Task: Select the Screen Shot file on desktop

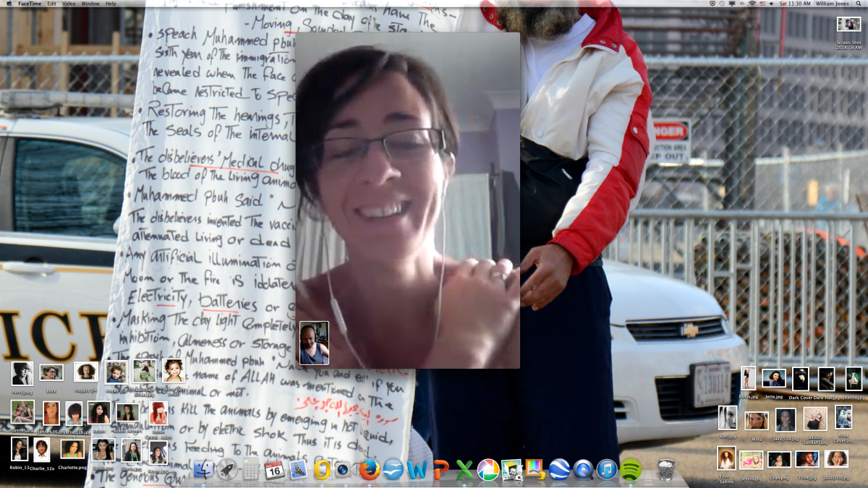Action: [848, 25]
